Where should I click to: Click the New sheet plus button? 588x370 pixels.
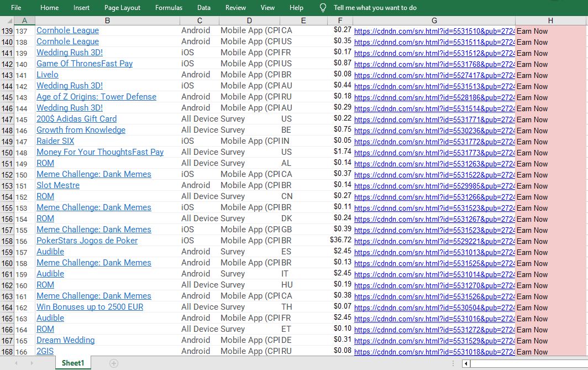[114, 363]
